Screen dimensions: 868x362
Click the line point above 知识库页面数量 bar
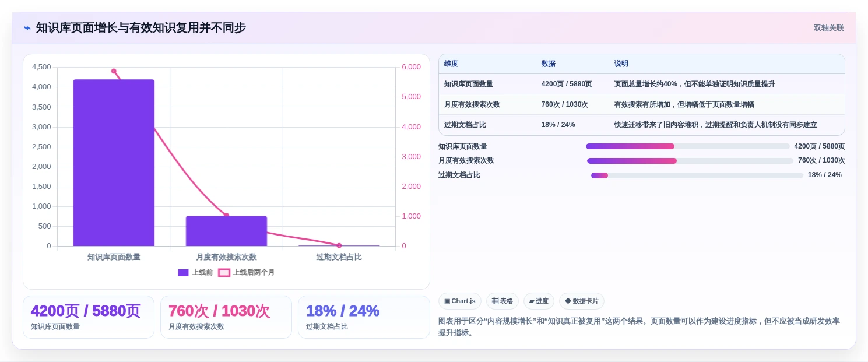pyautogui.click(x=114, y=71)
